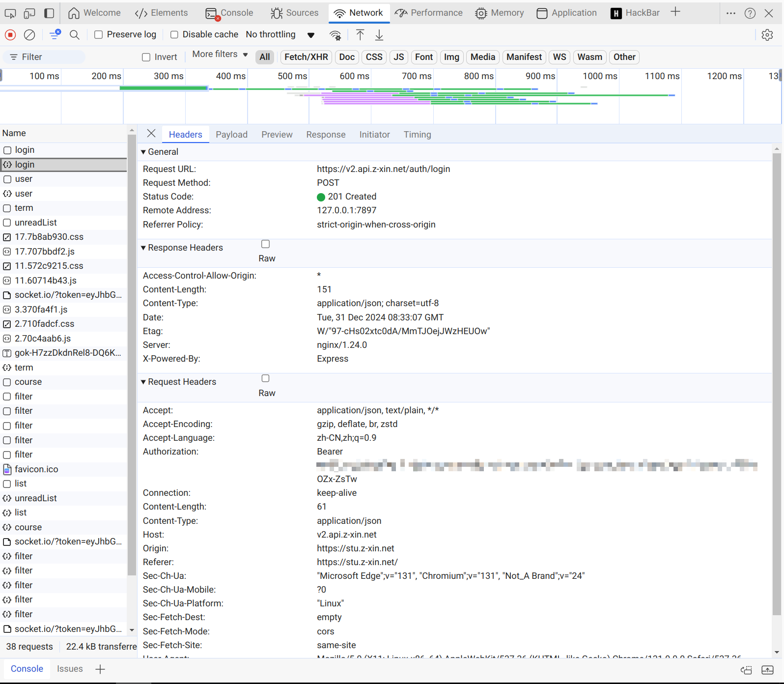Toggle Raw for Response Headers
Screen dimensions: 784x684
point(266,244)
